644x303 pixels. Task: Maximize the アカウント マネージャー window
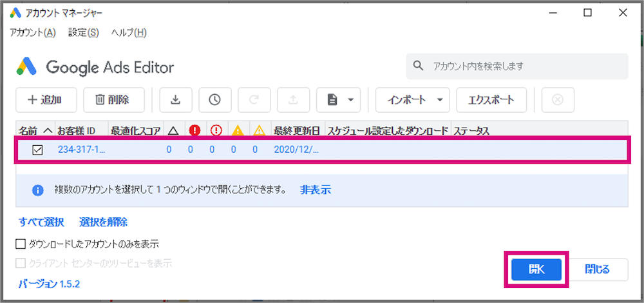(x=588, y=13)
